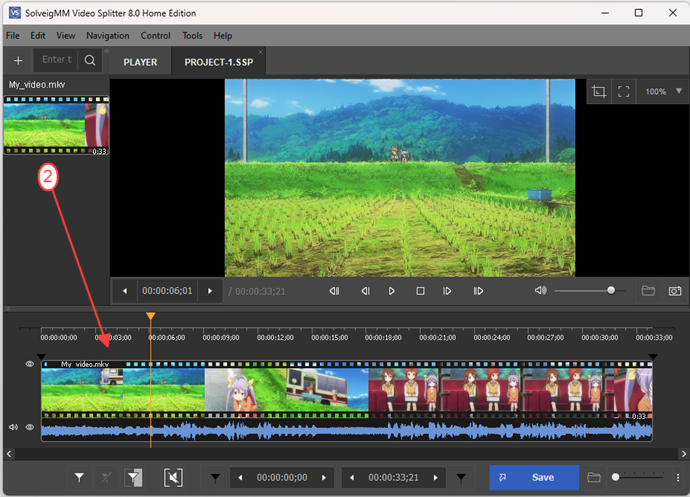The image size is (690, 497).
Task: Open the Tools menu
Action: point(192,36)
